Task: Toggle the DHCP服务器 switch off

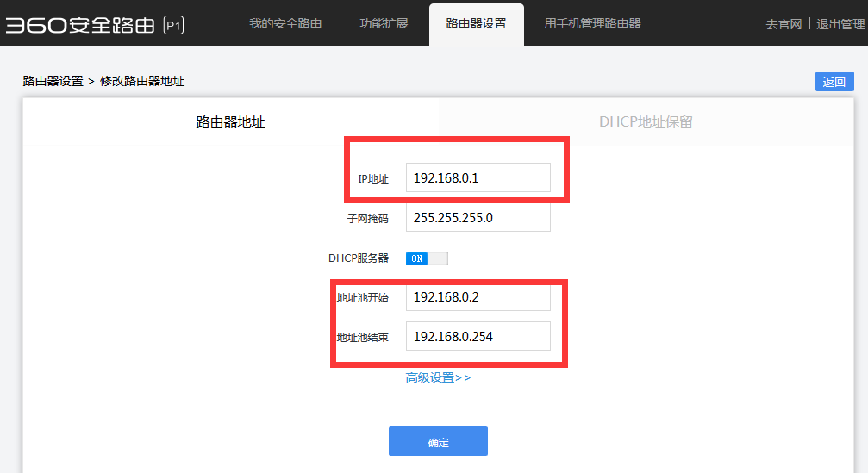Action: [427, 258]
